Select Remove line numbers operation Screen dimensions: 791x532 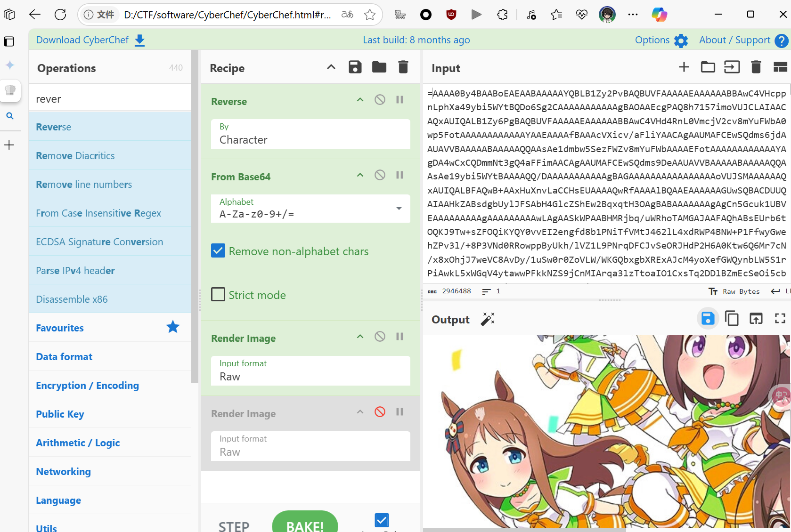110,184
